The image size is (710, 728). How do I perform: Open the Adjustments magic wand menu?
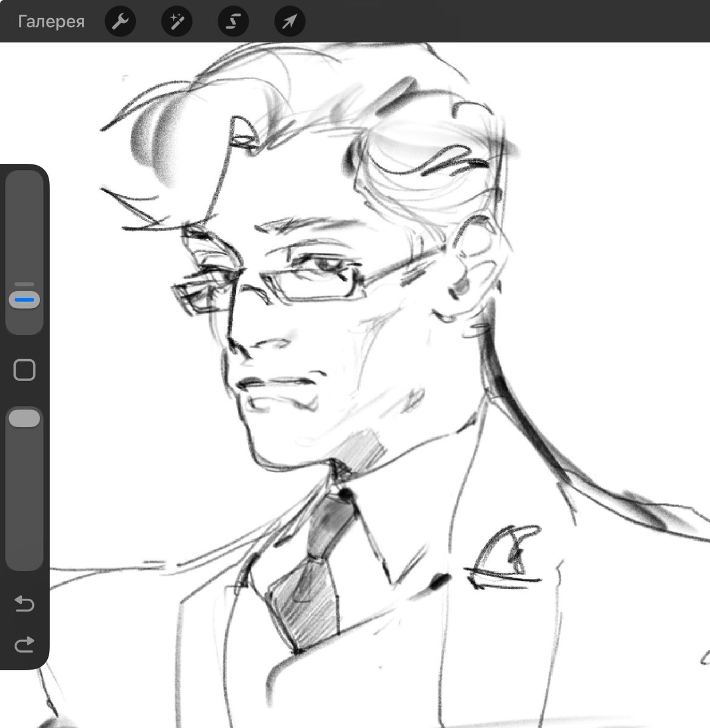click(177, 22)
